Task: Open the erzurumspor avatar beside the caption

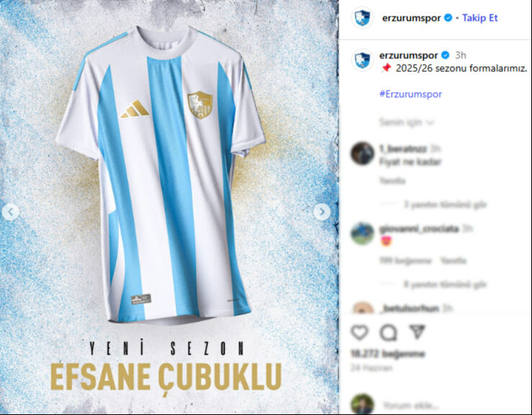Action: [x=362, y=60]
